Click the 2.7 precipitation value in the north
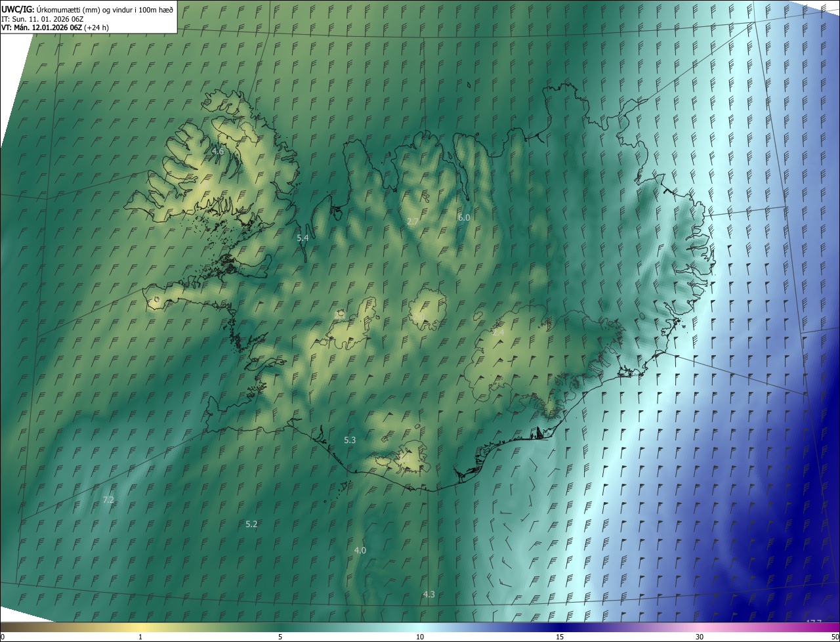The width and height of the screenshot is (840, 642). point(413,222)
